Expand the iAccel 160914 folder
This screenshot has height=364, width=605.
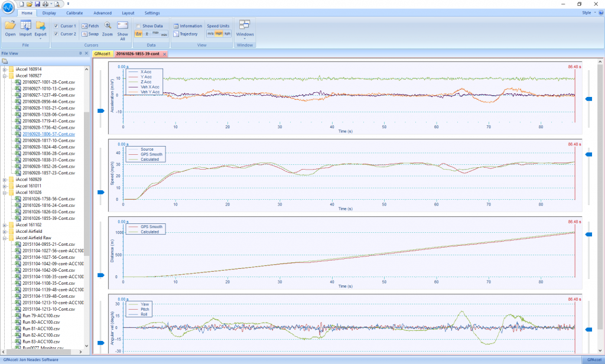click(x=5, y=69)
